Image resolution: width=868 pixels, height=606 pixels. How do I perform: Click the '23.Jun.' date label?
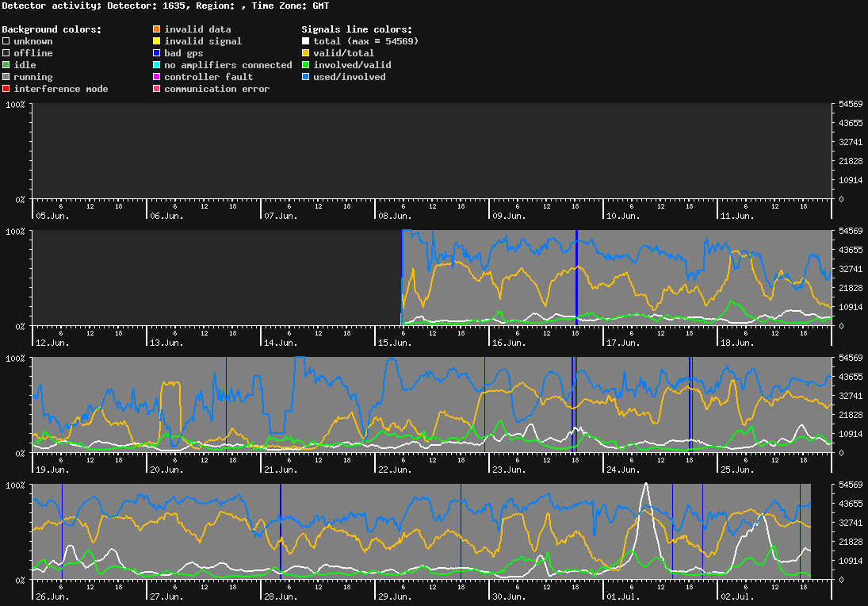[509, 470]
